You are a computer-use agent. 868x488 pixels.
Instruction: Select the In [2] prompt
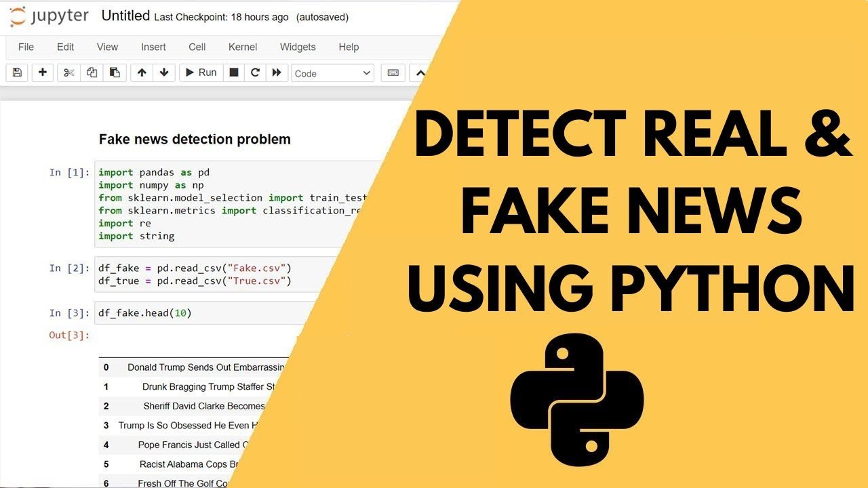coord(69,268)
